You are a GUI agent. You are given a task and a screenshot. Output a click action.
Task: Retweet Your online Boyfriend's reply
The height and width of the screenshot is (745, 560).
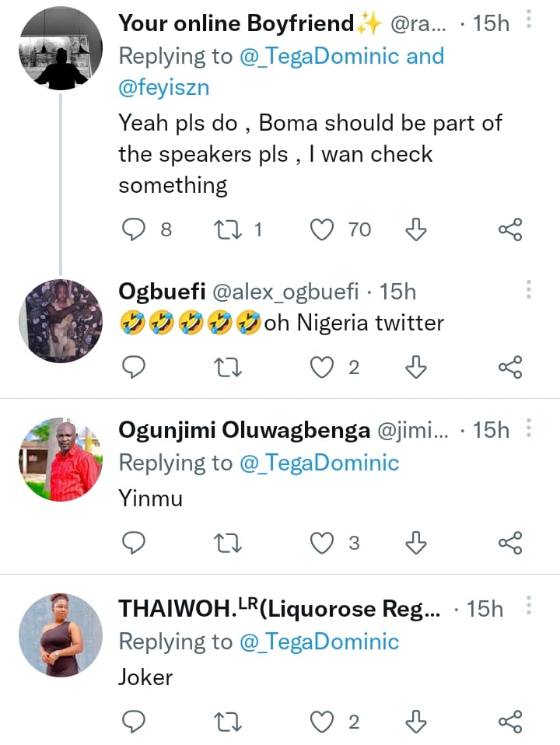point(227,229)
